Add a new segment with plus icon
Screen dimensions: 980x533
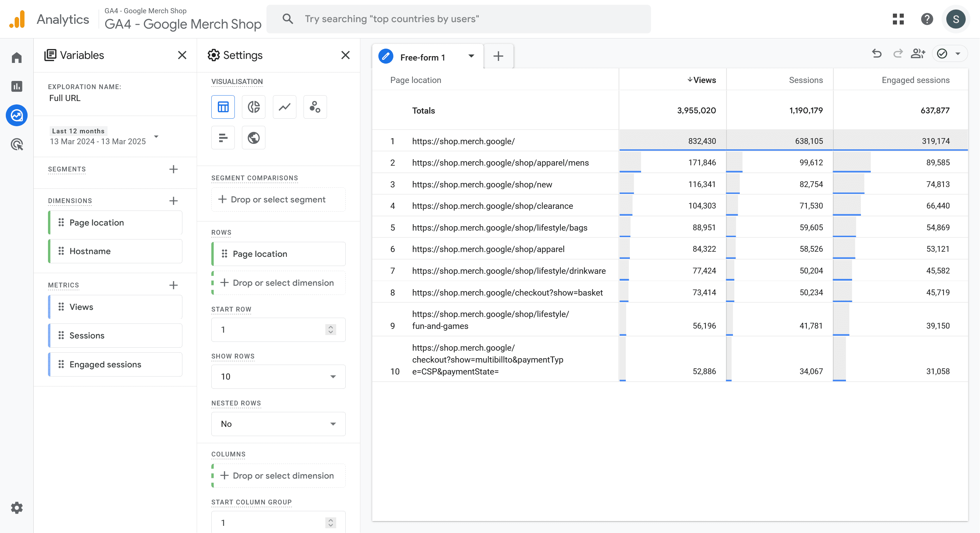click(x=174, y=169)
